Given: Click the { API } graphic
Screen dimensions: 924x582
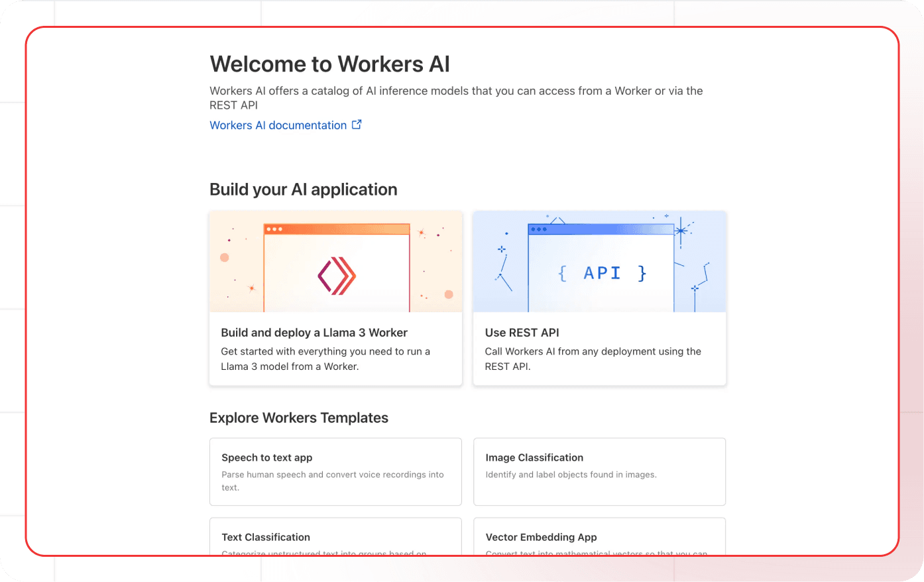Looking at the screenshot, I should point(601,273).
